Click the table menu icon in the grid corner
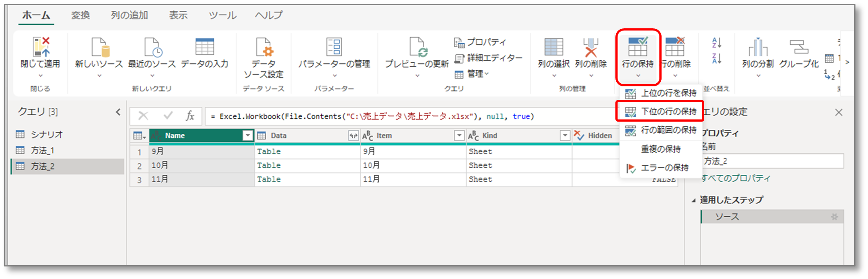The height and width of the screenshot is (279, 868). click(139, 136)
